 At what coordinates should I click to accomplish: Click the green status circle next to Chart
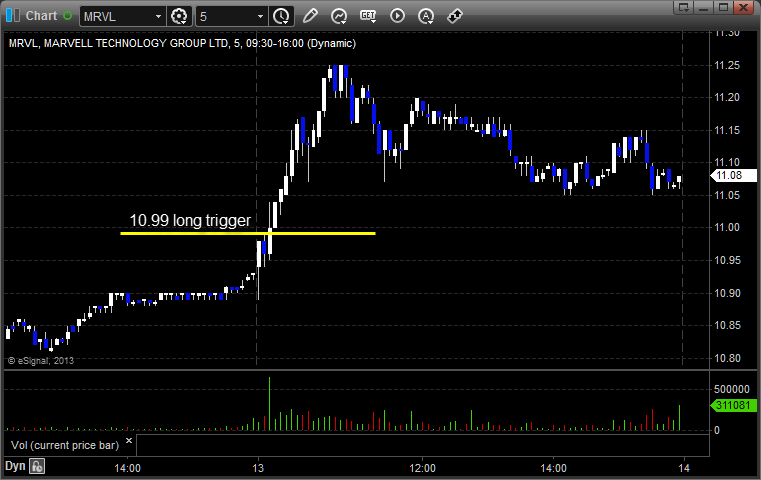point(67,16)
